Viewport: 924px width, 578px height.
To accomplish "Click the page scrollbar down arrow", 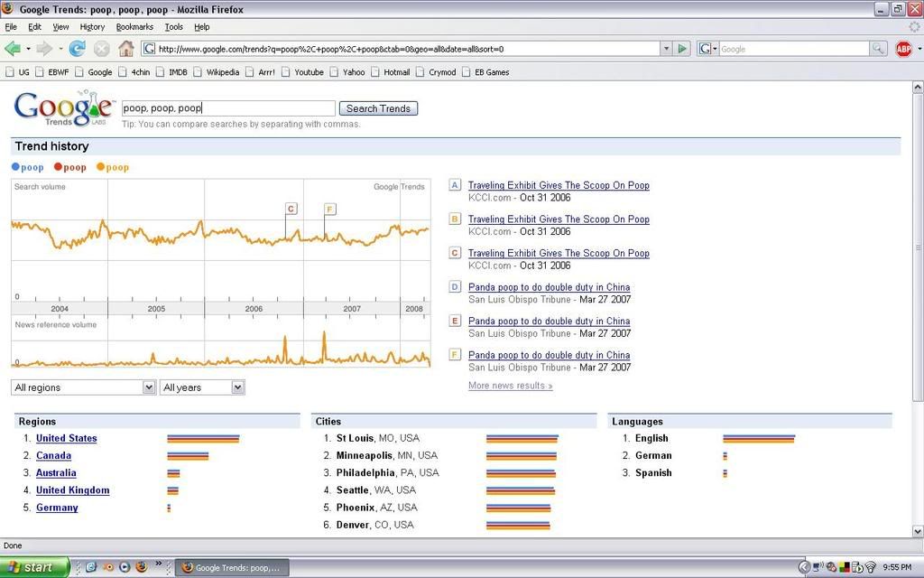I will pos(918,531).
